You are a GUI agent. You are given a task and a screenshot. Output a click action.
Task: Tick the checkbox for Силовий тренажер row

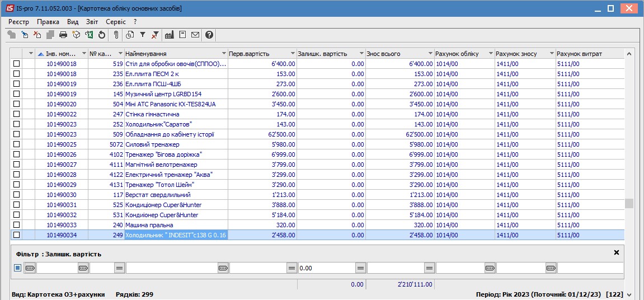coord(16,144)
